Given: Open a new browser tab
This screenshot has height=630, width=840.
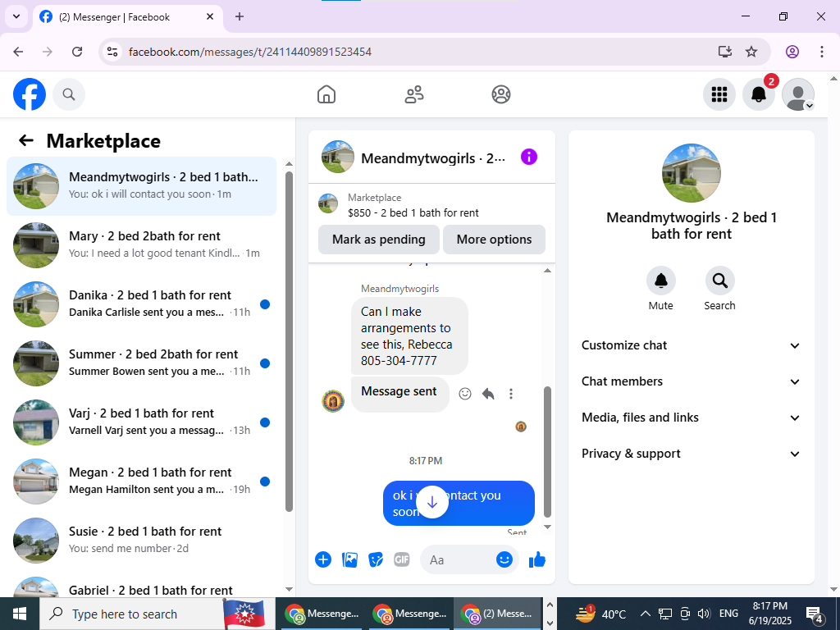Looking at the screenshot, I should tap(240, 16).
